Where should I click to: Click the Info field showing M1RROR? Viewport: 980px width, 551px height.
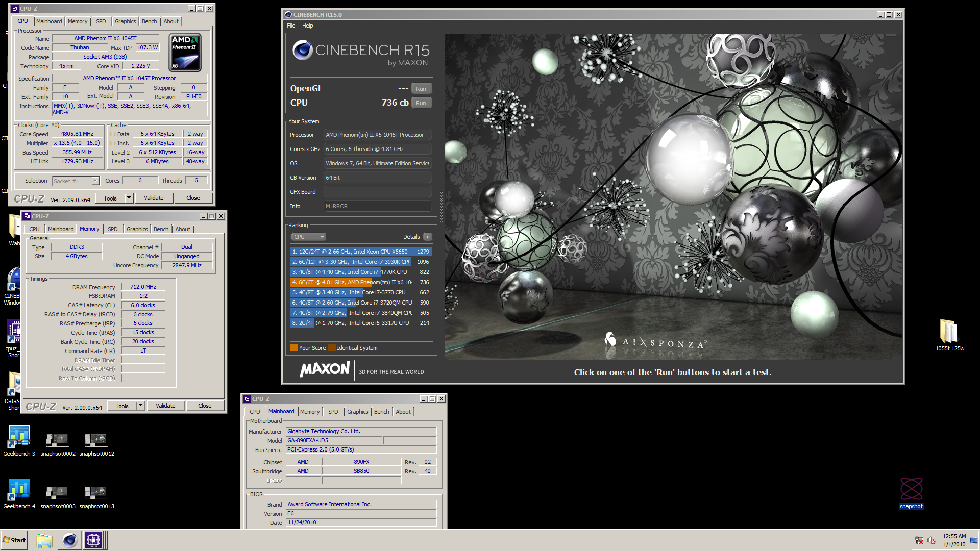point(378,206)
